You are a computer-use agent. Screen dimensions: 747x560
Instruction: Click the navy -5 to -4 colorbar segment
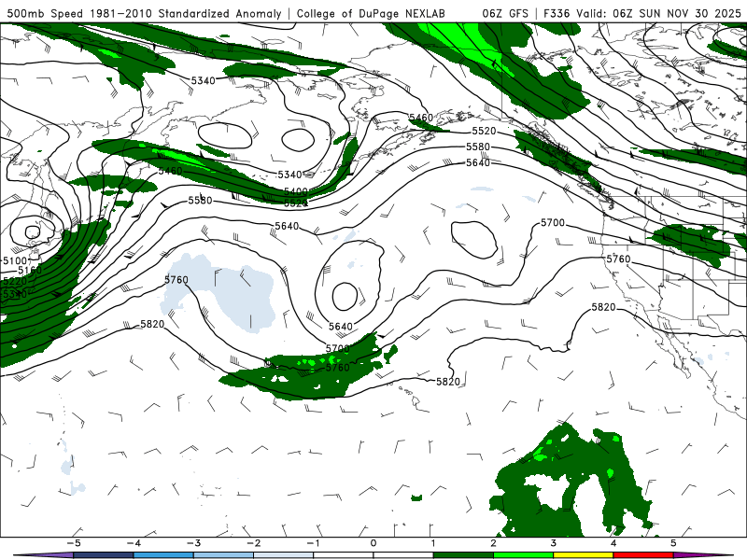coord(104,555)
